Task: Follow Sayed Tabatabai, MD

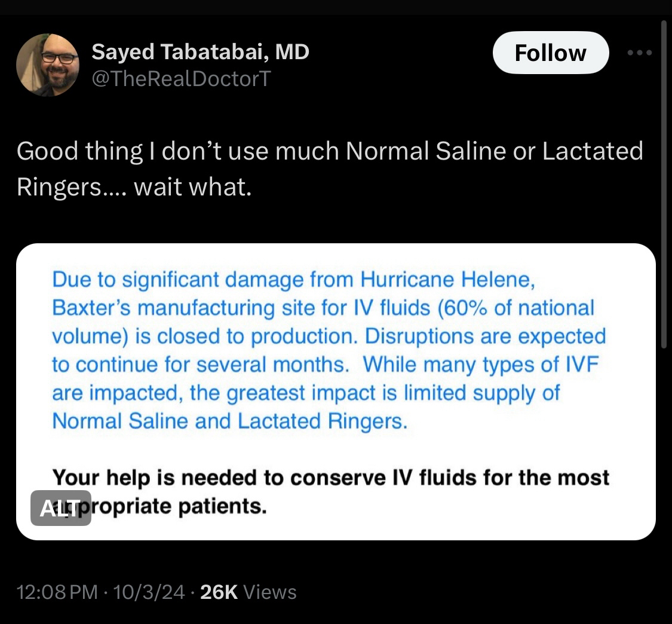Action: coord(550,53)
